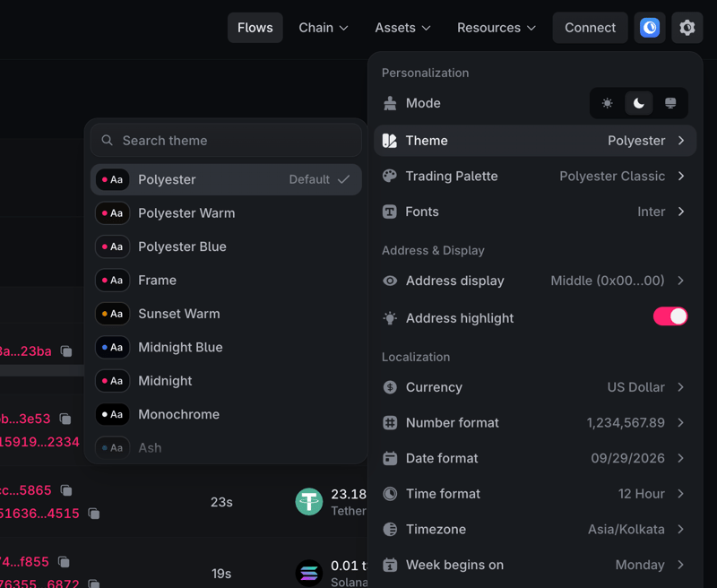Click the Fonts T icon
The image size is (717, 588).
[390, 212]
